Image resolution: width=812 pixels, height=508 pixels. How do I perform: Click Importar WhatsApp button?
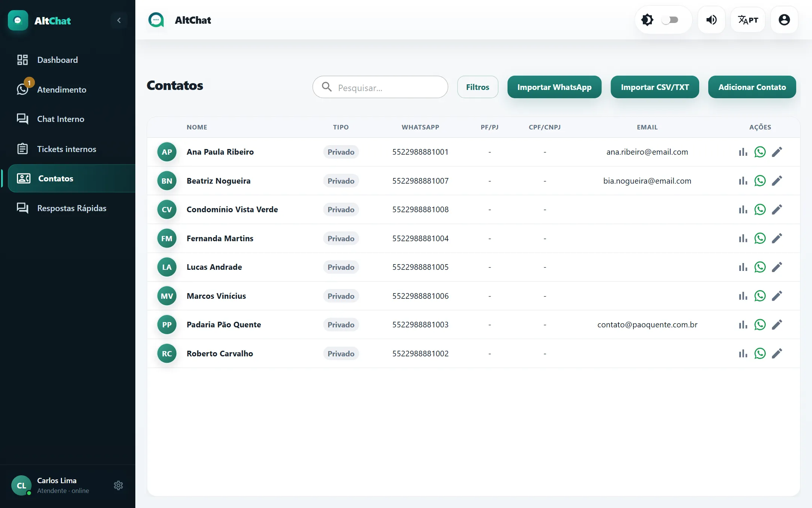click(x=554, y=87)
